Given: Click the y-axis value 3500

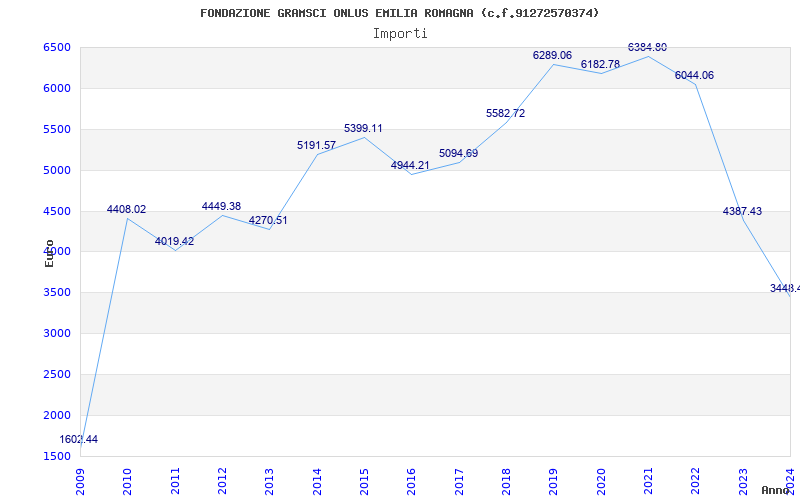Looking at the screenshot, I should pyautogui.click(x=57, y=293).
